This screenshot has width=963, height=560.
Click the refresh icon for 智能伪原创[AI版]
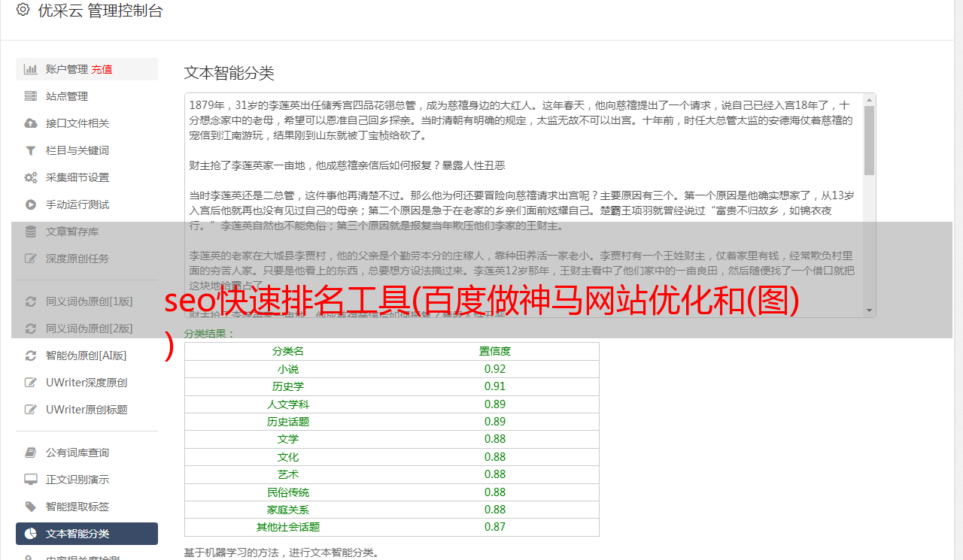(x=31, y=356)
